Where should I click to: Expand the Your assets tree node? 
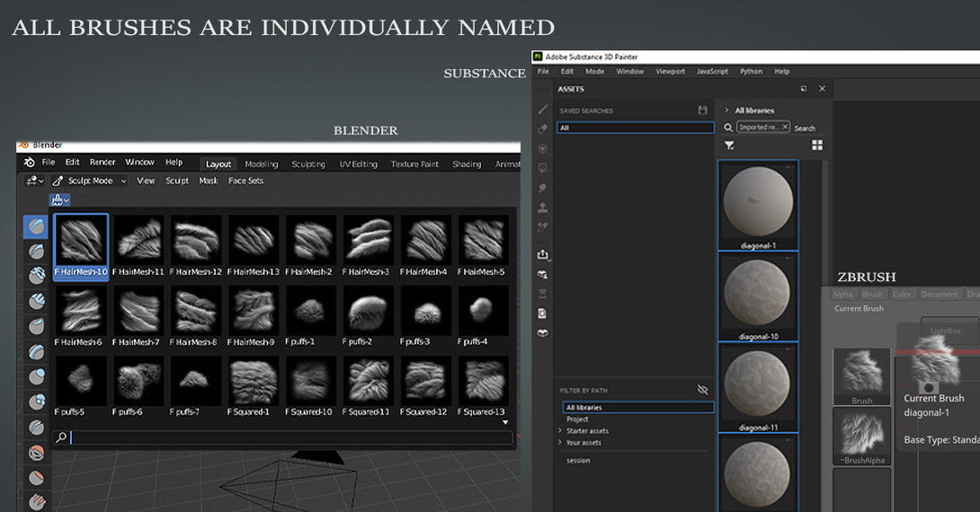560,442
